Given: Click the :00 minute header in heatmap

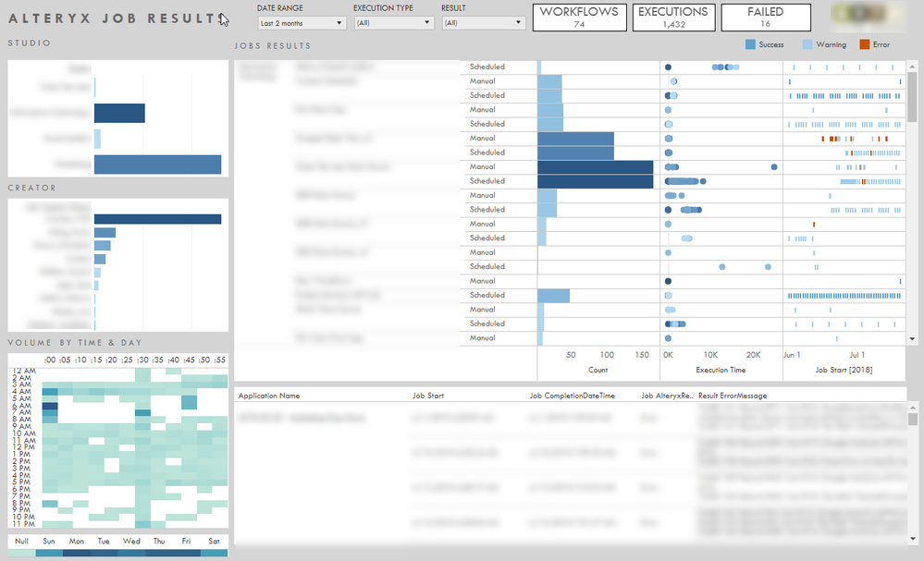Looking at the screenshot, I should point(50,360).
